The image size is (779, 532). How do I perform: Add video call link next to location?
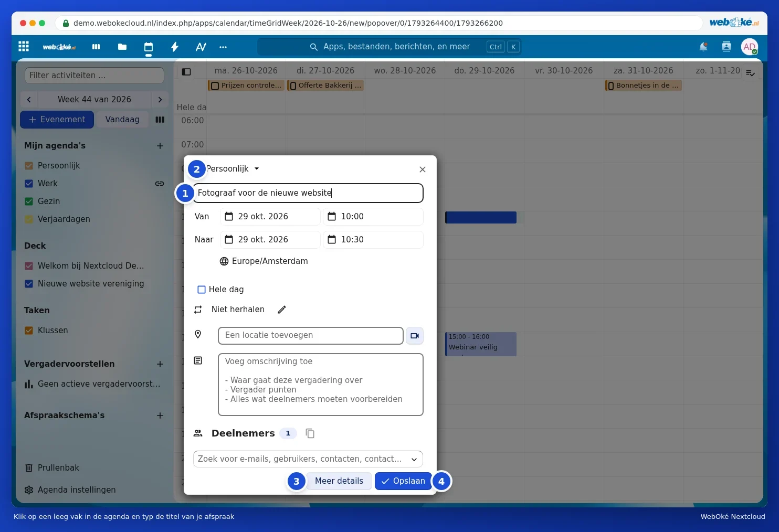click(x=415, y=336)
